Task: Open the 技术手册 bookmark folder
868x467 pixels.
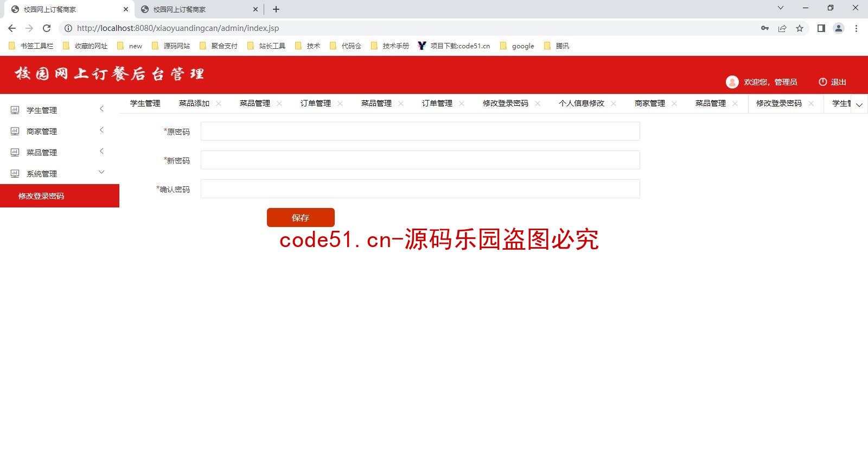Action: pyautogui.click(x=390, y=46)
